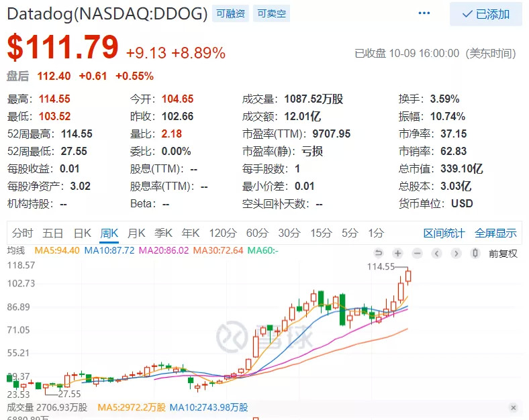This screenshot has height=420, width=529.
Task: Click the 昨收 value 102.66
Action: tap(177, 117)
